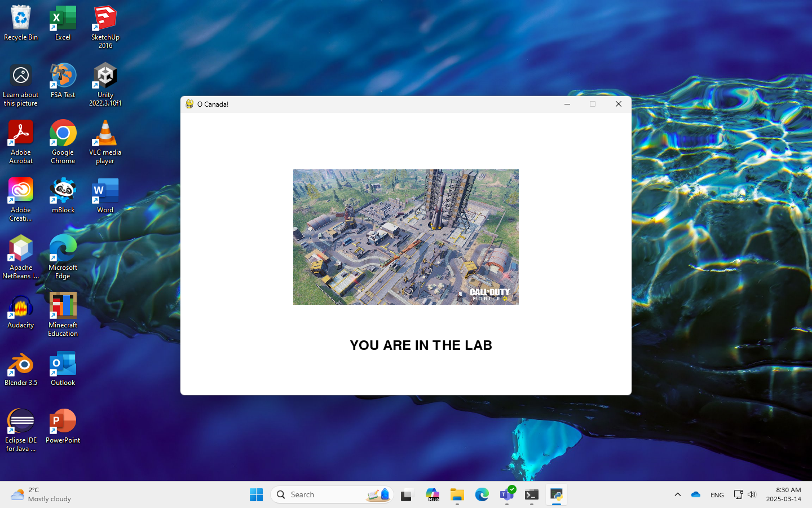
Task: Select the Word desktop shortcut
Action: pyautogui.click(x=105, y=196)
